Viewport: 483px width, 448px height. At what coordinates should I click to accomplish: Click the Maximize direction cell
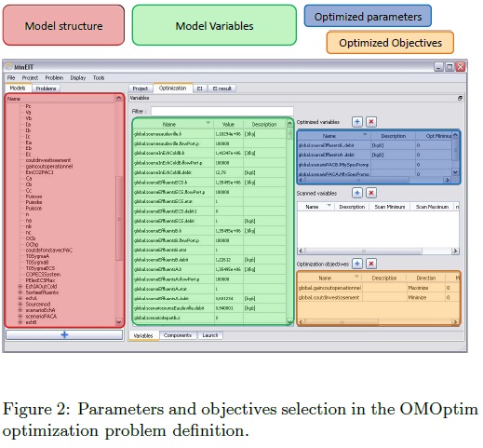pyautogui.click(x=425, y=288)
